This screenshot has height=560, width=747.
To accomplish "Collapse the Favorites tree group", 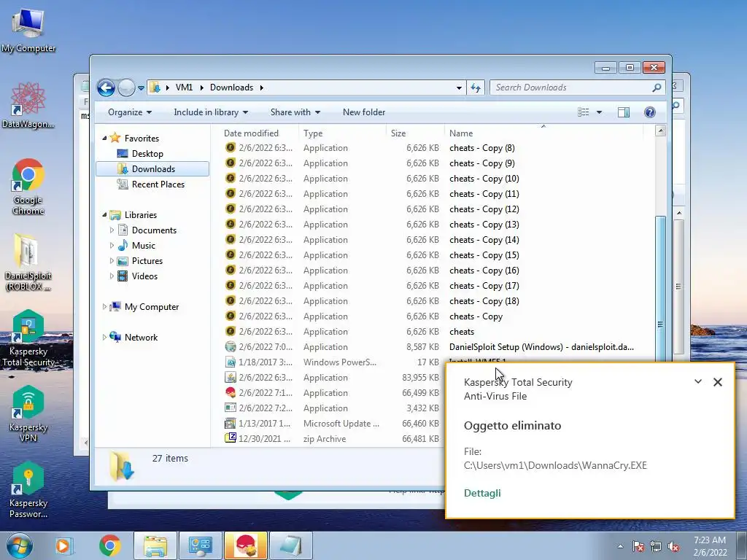I will pyautogui.click(x=104, y=138).
